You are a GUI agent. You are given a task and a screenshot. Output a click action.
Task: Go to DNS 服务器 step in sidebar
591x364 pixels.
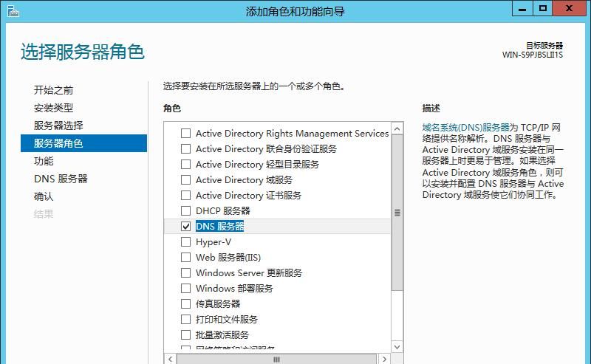click(61, 179)
